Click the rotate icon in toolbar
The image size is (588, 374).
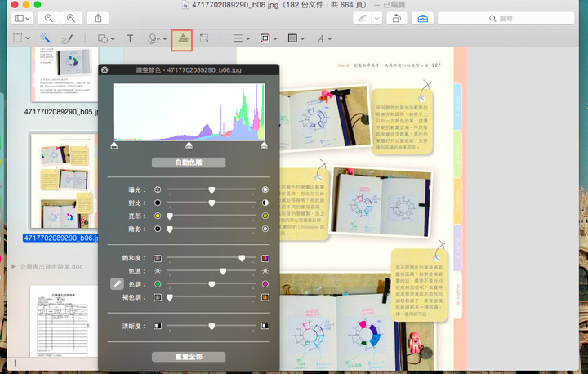[396, 18]
